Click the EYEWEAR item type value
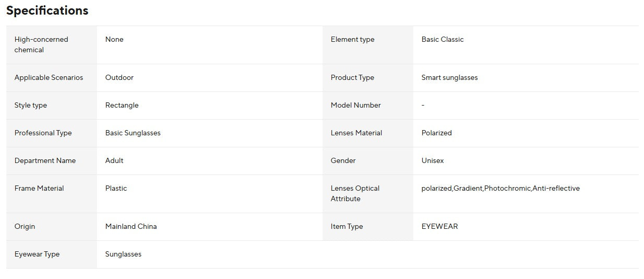This screenshot has height=279, width=644. [439, 226]
